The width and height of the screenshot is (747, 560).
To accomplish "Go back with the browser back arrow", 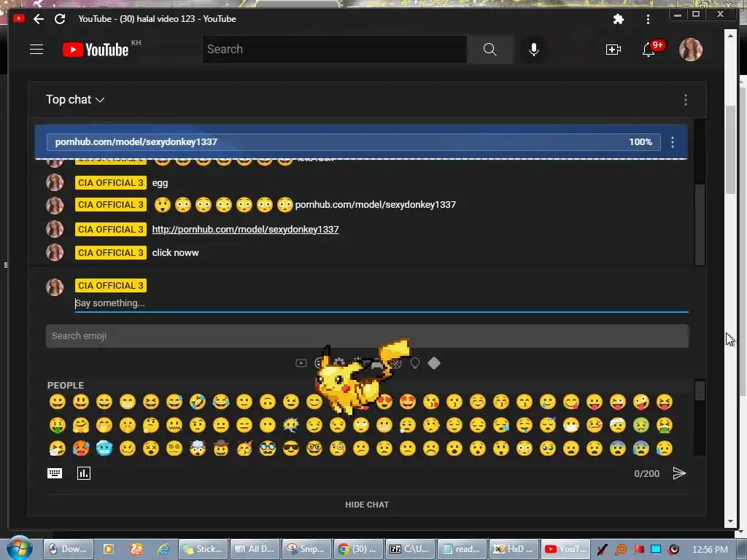I will tap(39, 19).
